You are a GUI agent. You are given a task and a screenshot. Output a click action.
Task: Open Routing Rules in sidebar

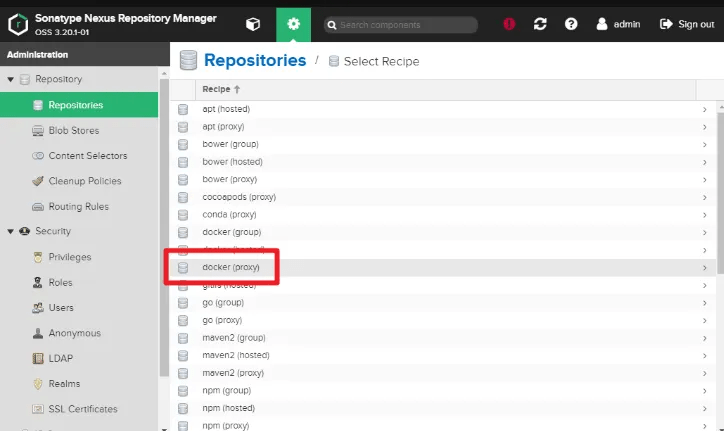pyautogui.click(x=78, y=206)
